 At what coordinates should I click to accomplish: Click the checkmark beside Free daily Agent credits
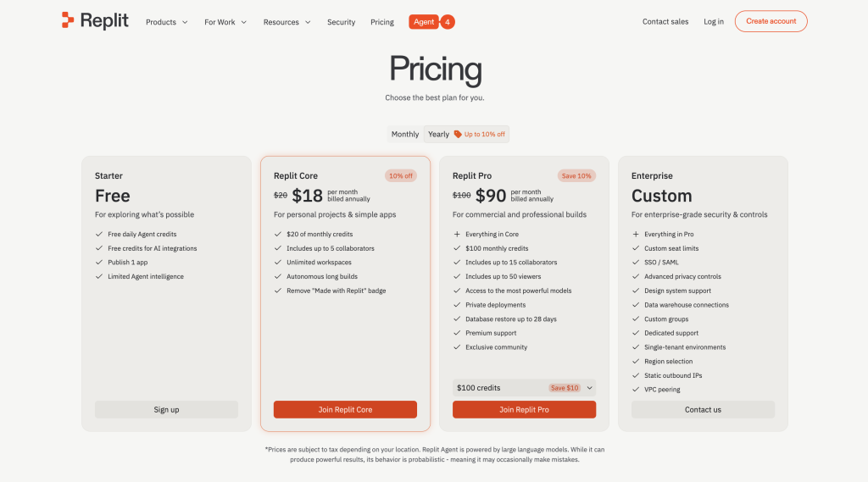point(99,234)
